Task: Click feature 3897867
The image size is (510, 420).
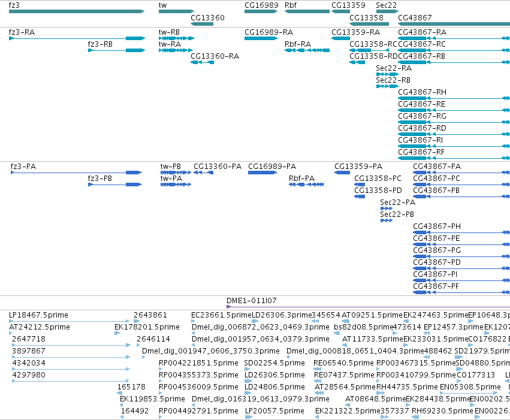Action: click(71, 357)
